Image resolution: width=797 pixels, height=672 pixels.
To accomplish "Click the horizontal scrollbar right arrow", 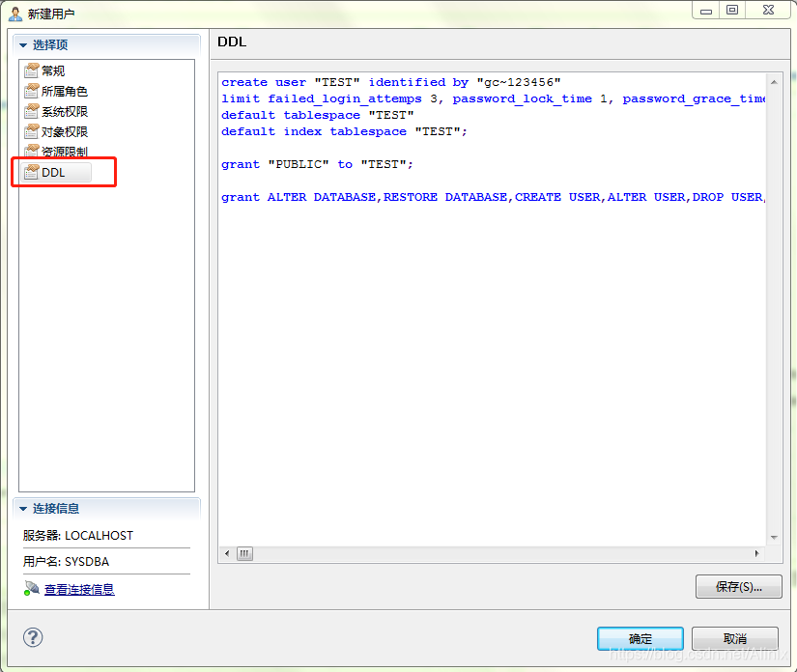I will [x=756, y=553].
